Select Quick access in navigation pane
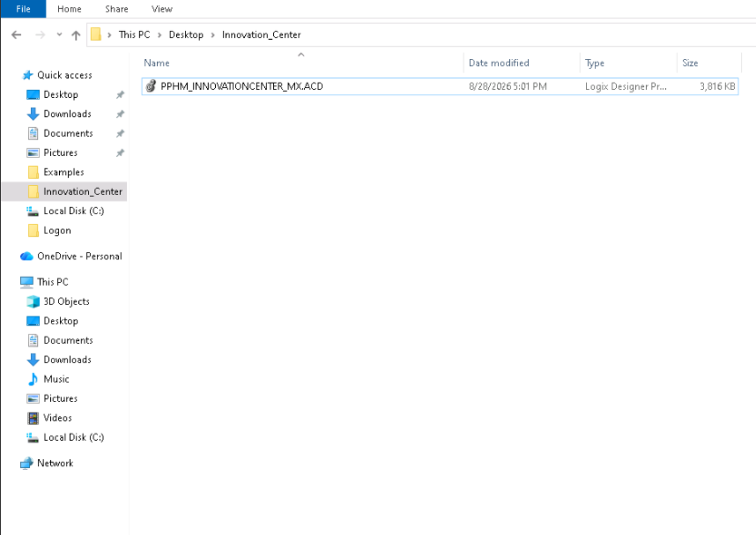This screenshot has height=535, width=756. tap(64, 75)
